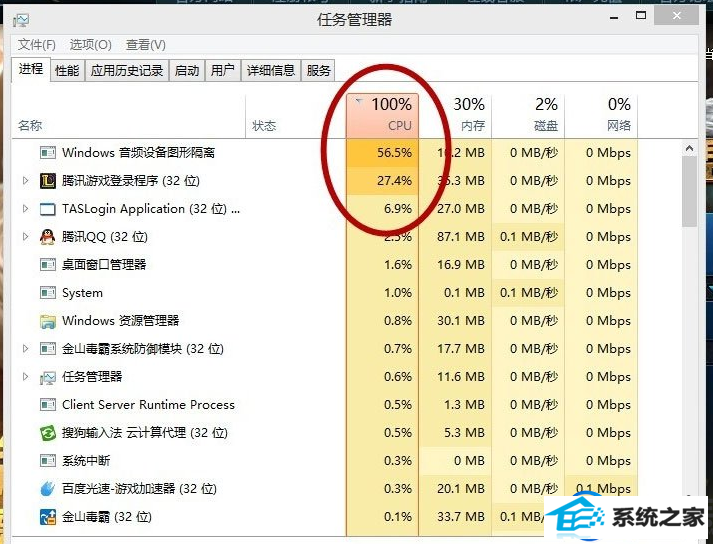The image size is (713, 544).
Task: Expand the 腾讯QQ process group
Action: click(25, 237)
